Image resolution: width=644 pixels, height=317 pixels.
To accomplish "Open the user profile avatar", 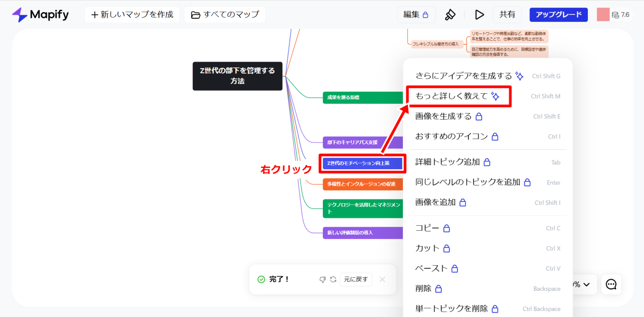I will 603,14.
